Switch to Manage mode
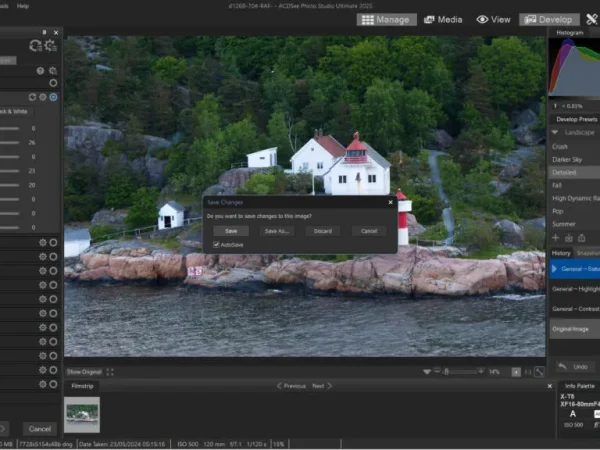 386,20
